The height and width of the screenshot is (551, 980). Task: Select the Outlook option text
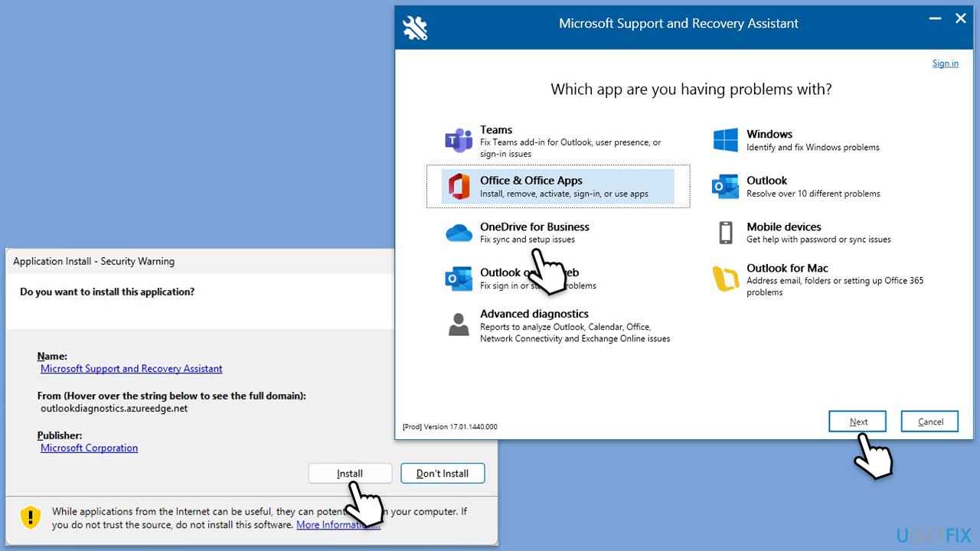(x=766, y=181)
